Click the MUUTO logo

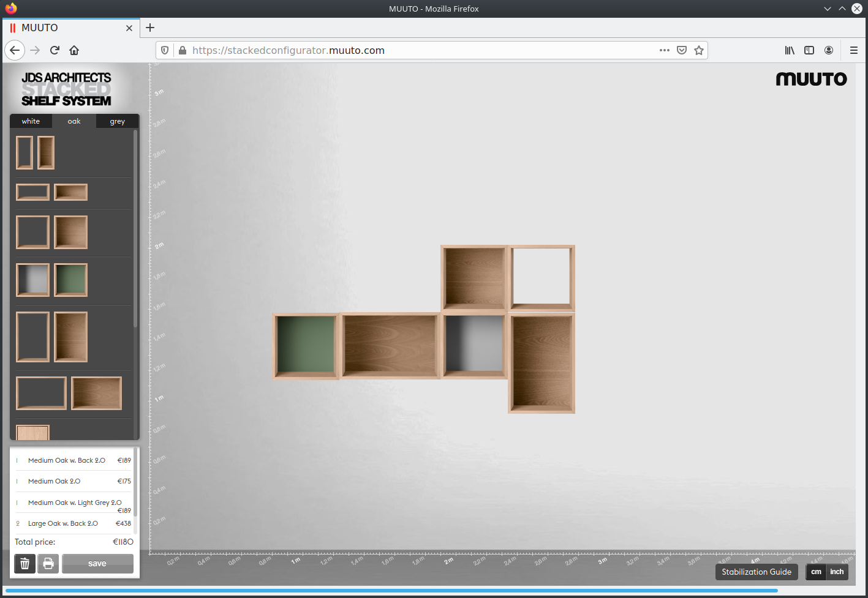point(812,79)
